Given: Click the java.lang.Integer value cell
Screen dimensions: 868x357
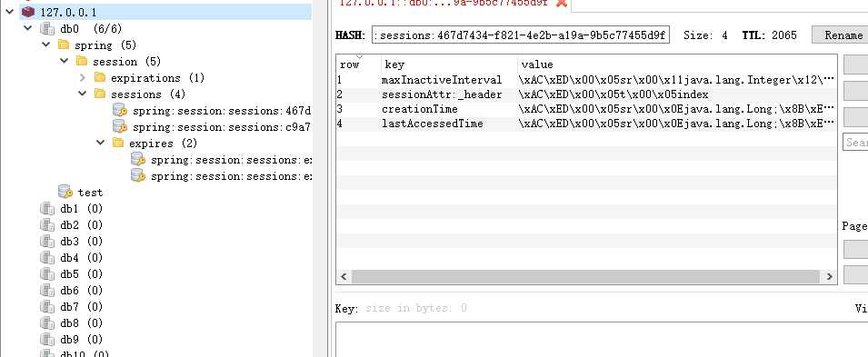Looking at the screenshot, I should click(676, 80).
